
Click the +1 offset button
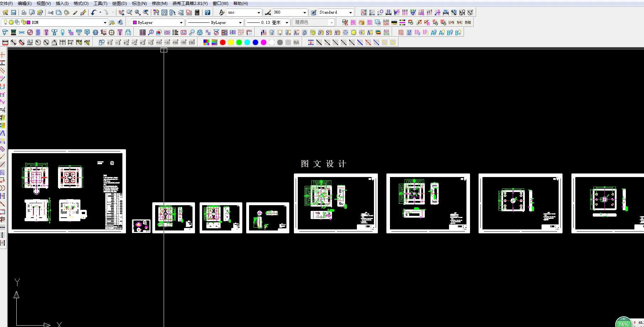tap(110, 42)
